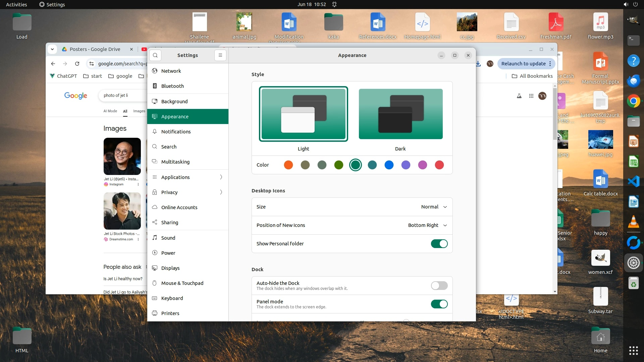Click the search icon in Settings header
The image size is (644, 362).
[x=155, y=55]
